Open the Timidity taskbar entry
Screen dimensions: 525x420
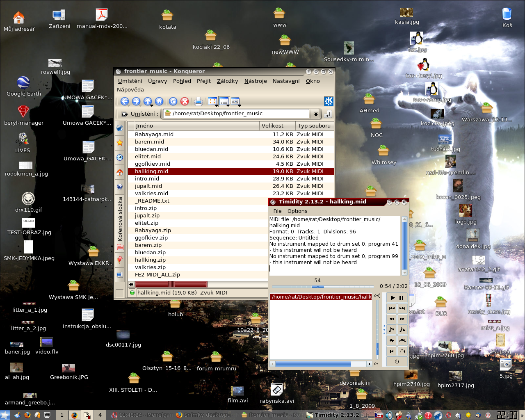[338, 415]
